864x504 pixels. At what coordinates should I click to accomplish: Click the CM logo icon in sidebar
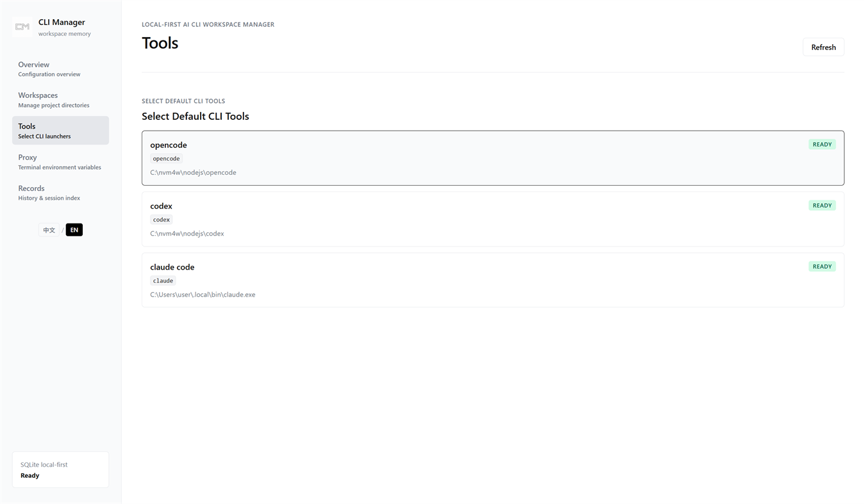(x=22, y=27)
